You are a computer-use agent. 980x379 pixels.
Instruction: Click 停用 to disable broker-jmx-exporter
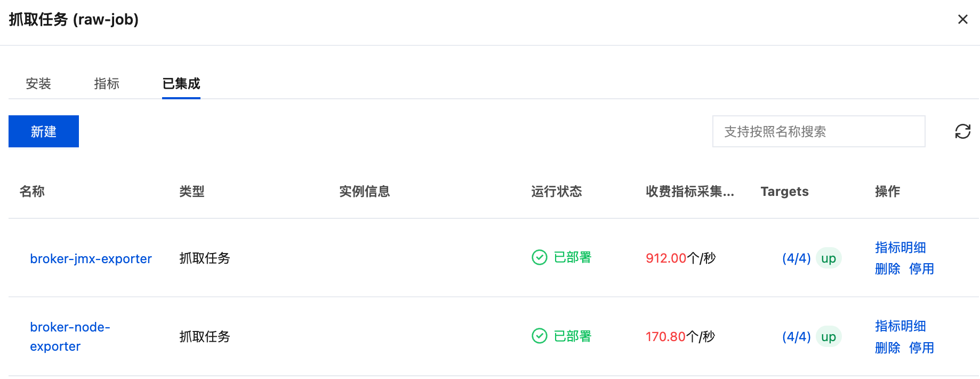coord(921,269)
